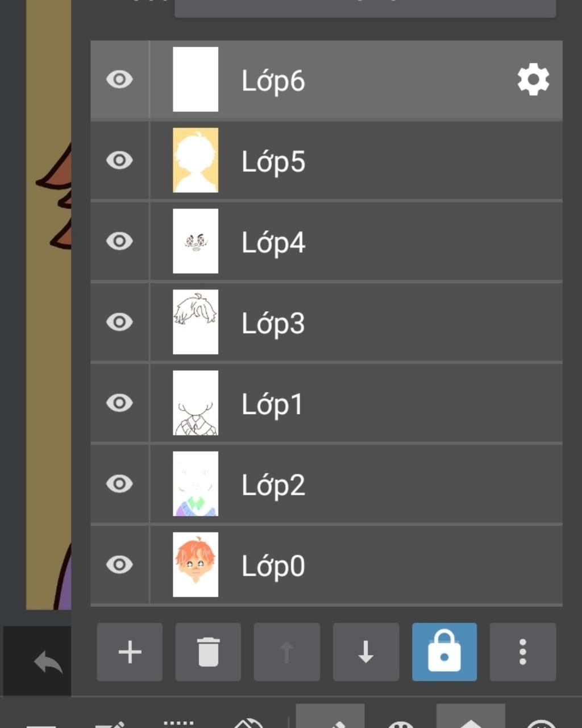Hide the Lớp1 layer using its eye icon

coord(119,403)
